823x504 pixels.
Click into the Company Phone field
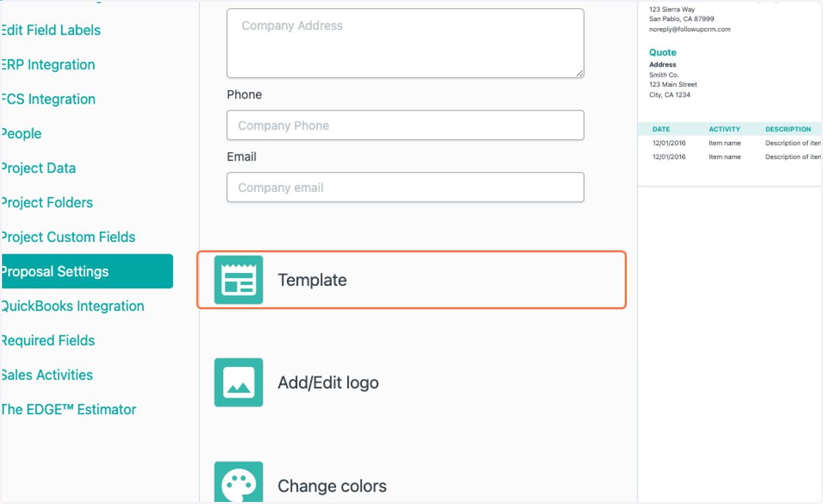(405, 125)
